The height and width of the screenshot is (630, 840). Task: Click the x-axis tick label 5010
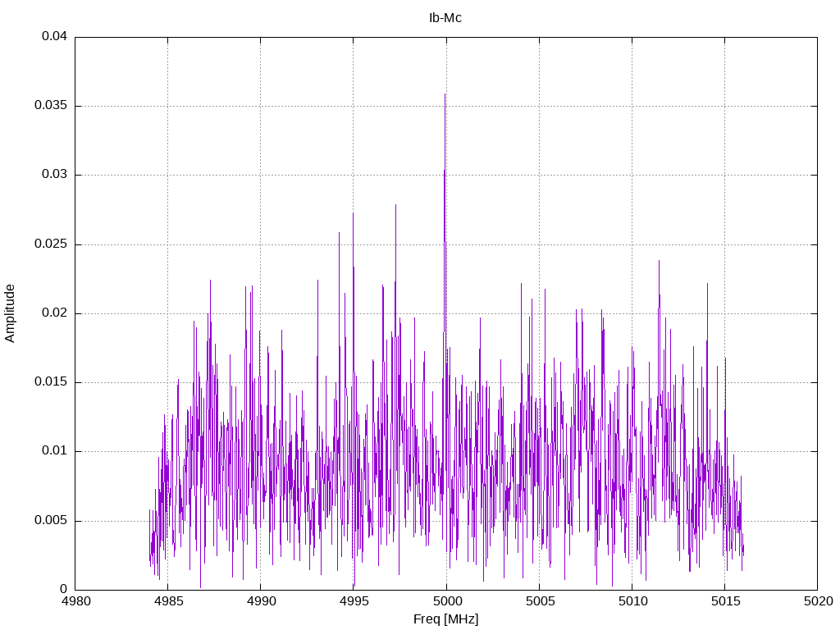coord(632,601)
